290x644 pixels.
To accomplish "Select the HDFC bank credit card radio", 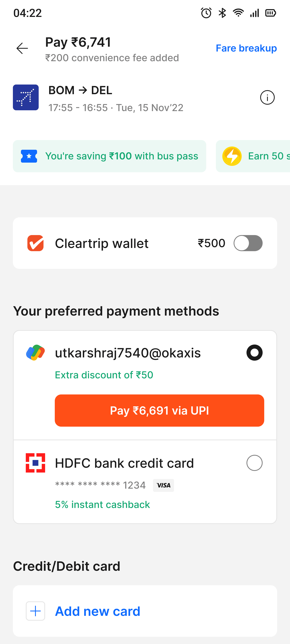I will coord(255,463).
